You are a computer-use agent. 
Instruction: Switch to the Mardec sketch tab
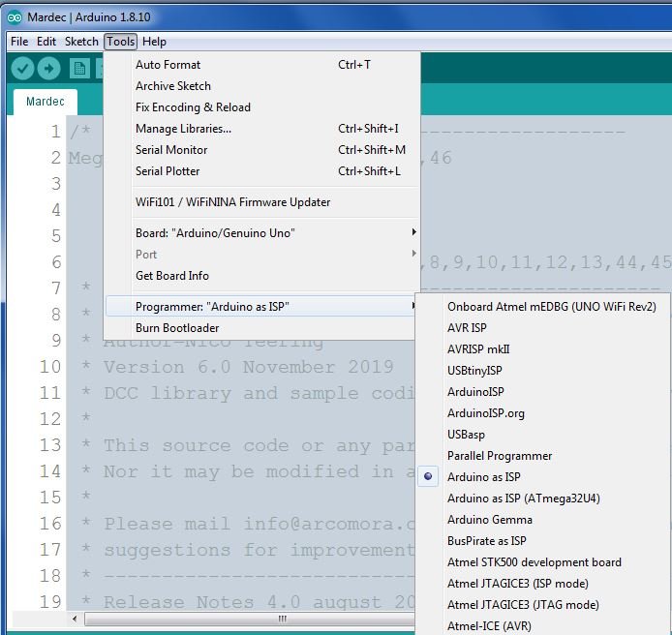[x=45, y=102]
